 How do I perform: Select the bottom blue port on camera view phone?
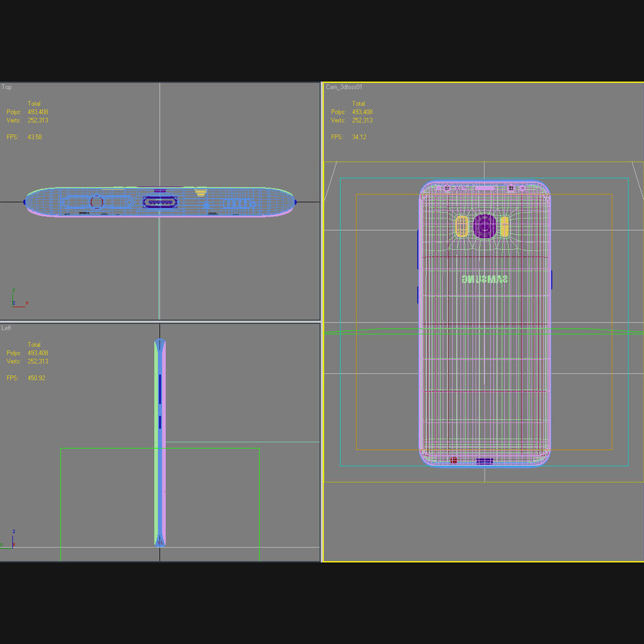[485, 461]
